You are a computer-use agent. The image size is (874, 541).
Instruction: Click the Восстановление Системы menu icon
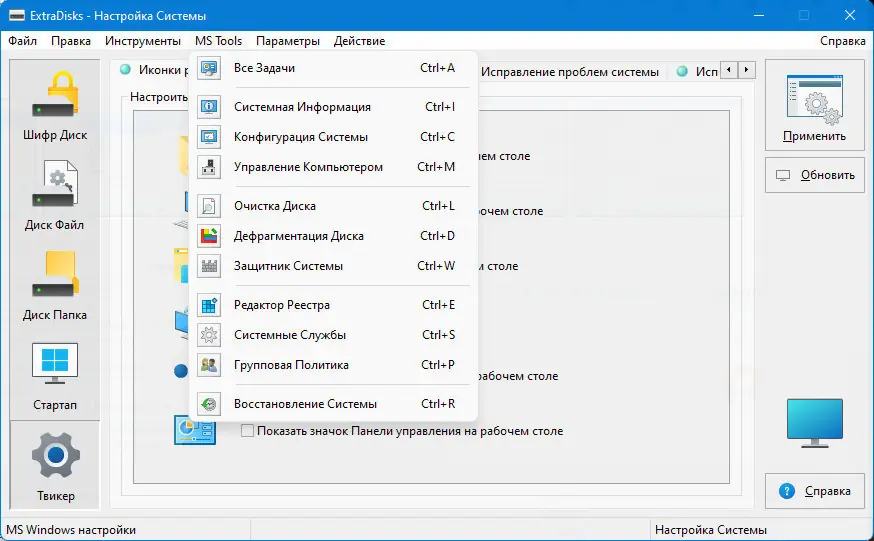coord(209,404)
